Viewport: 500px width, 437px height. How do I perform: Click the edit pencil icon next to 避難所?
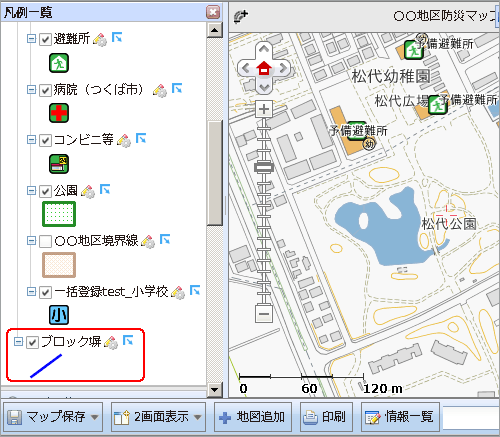100,40
